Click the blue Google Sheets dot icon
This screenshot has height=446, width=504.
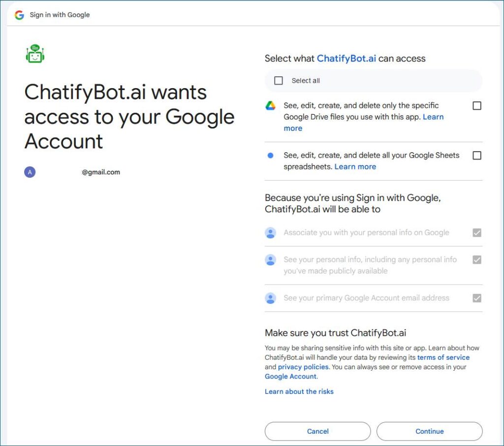point(270,156)
